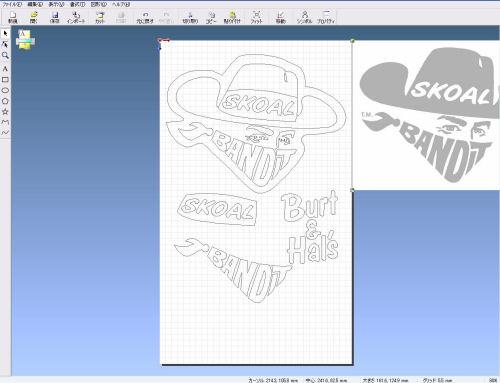
Task: Undo the last action via toolbar
Action: click(145, 17)
